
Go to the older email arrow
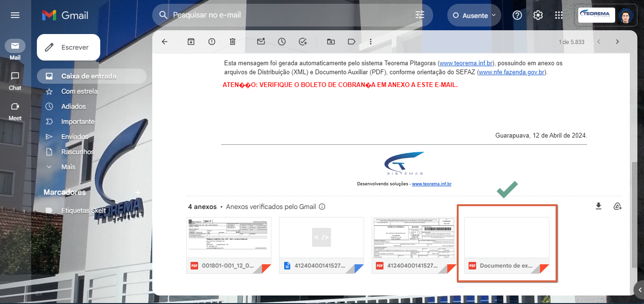[617, 42]
